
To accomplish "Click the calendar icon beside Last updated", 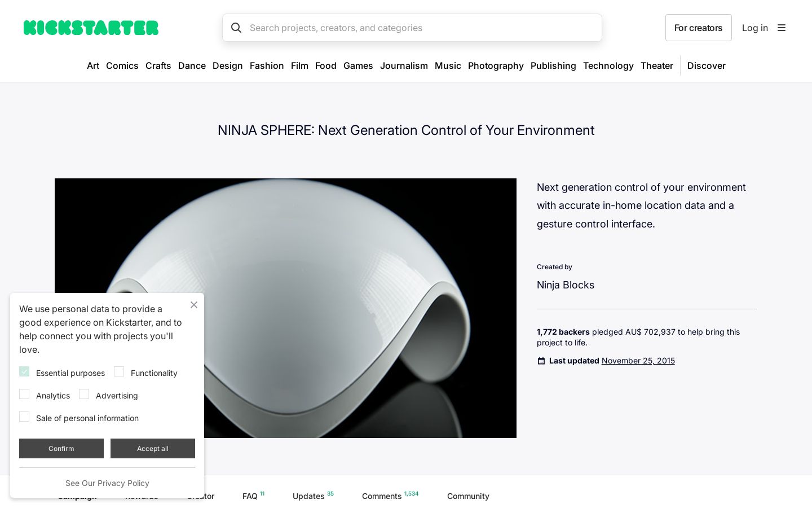I will 541,361.
